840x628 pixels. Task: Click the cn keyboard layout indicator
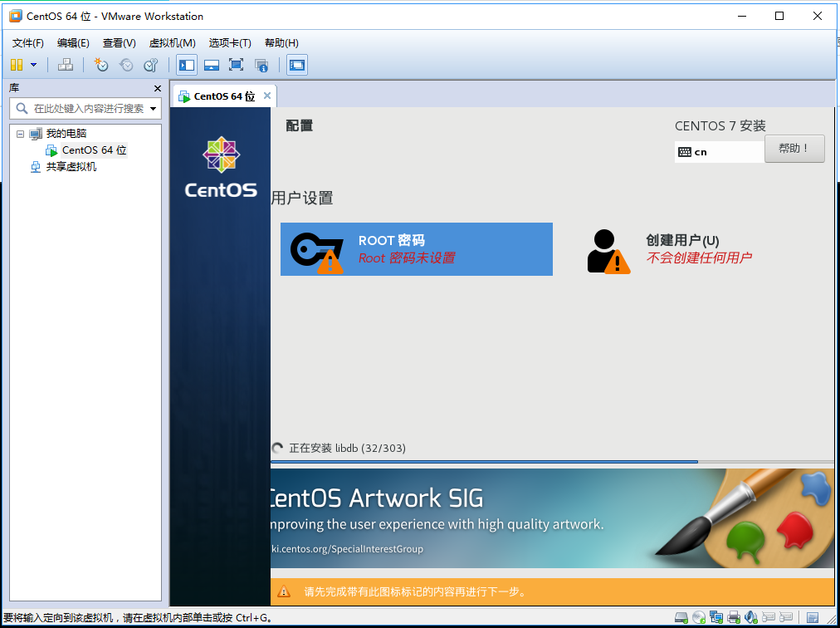[719, 152]
